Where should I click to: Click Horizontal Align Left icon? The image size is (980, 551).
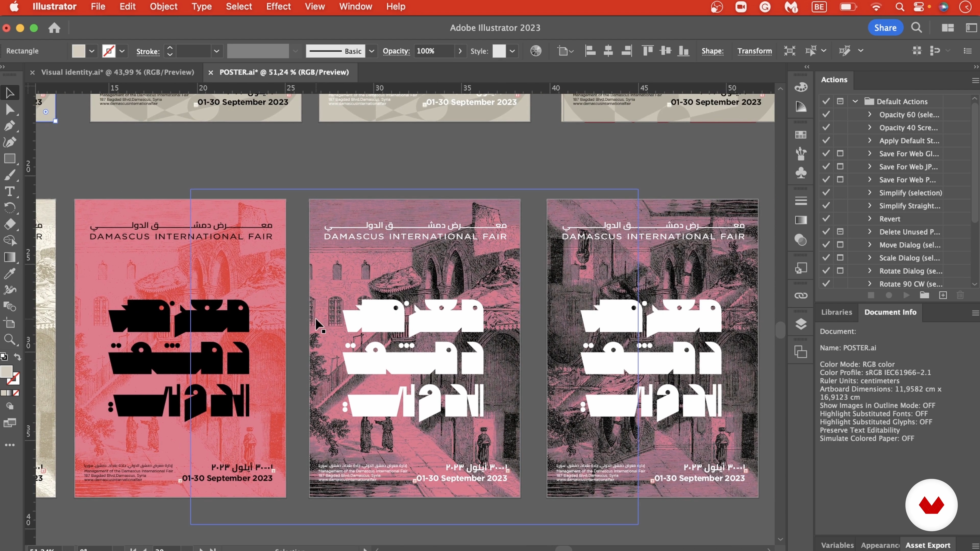point(590,51)
